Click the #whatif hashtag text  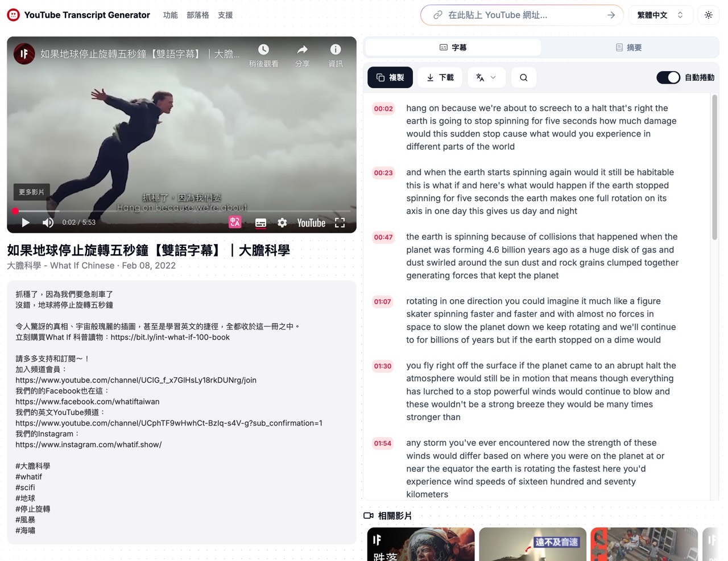click(x=28, y=477)
